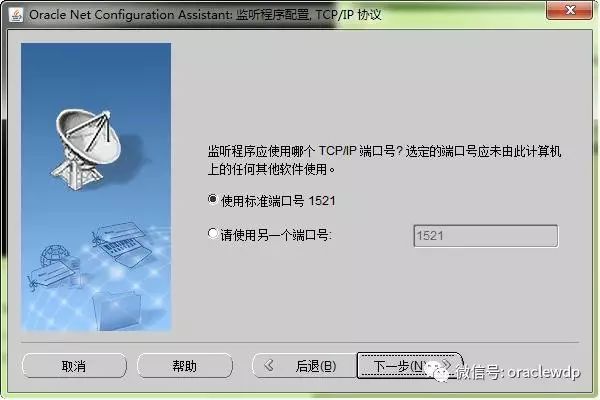
Task: Click the WeChat logo watermark
Action: point(440,371)
